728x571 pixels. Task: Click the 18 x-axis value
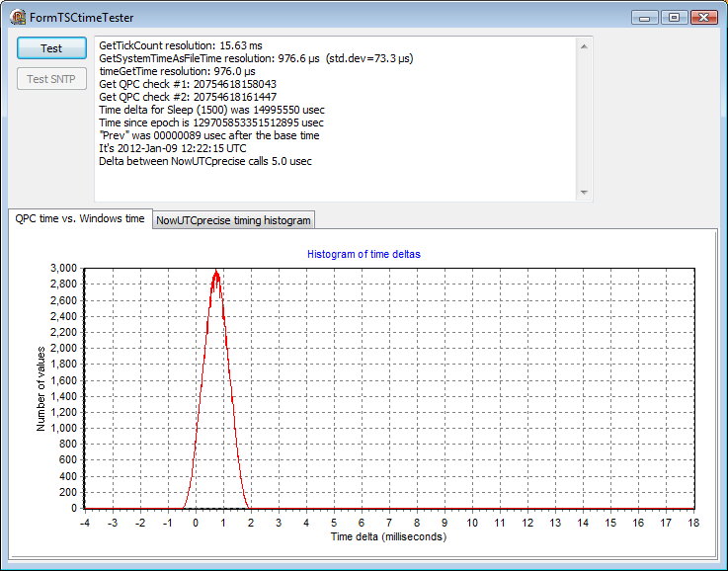point(693,523)
